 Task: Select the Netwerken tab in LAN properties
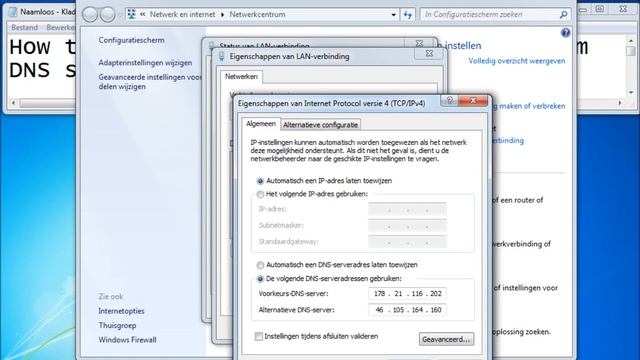tap(241, 76)
